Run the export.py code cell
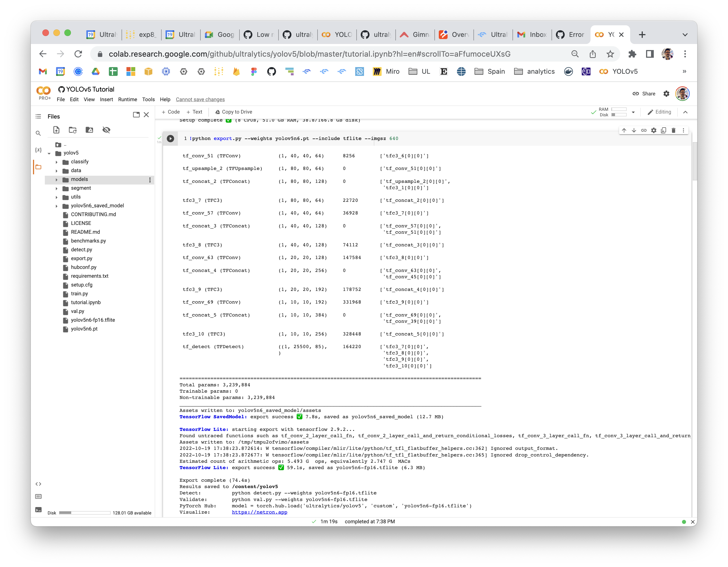 point(170,138)
